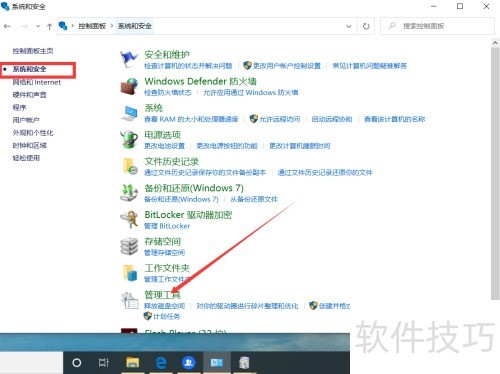
Task: Open 网络和 Internet category in sidebar
Action: 37,82
